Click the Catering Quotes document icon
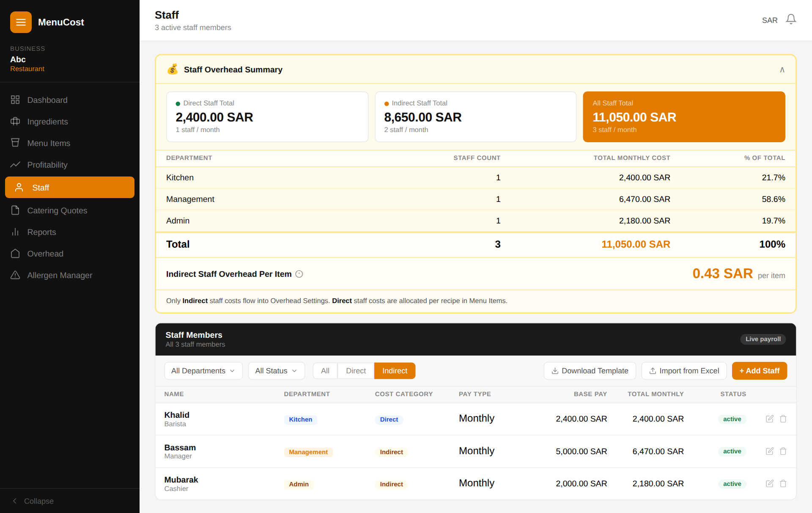 point(15,210)
